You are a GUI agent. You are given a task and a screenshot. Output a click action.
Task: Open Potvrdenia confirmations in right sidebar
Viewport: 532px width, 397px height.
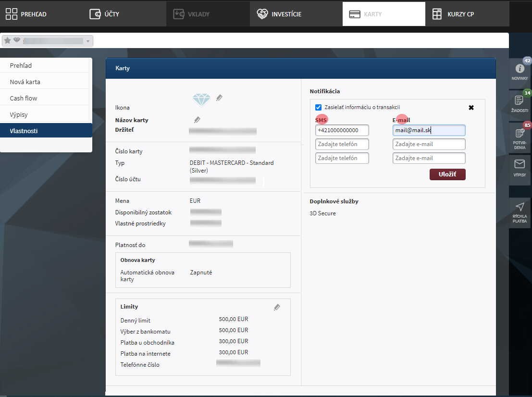pos(520,136)
